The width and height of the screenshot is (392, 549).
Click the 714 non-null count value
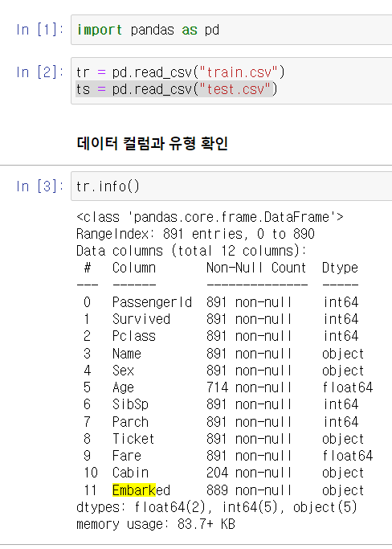point(249,387)
